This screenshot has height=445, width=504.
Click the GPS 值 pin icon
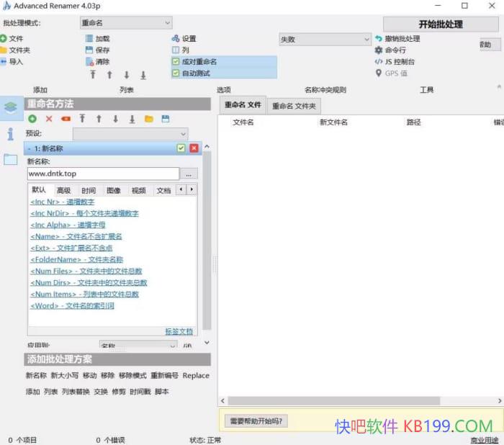point(379,73)
